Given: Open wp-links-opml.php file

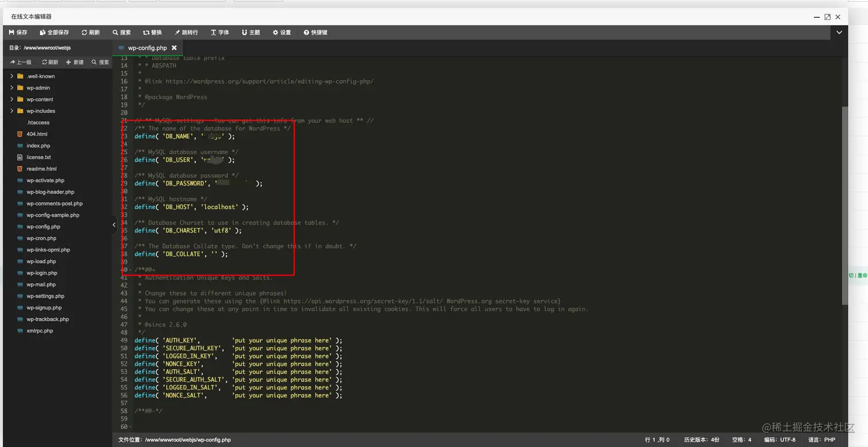Looking at the screenshot, I should pos(48,250).
